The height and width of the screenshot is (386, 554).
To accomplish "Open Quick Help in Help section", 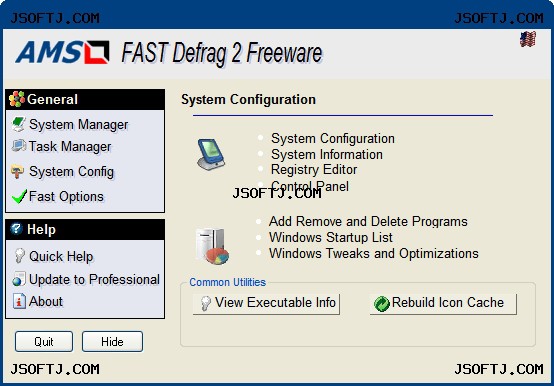I will [x=61, y=256].
